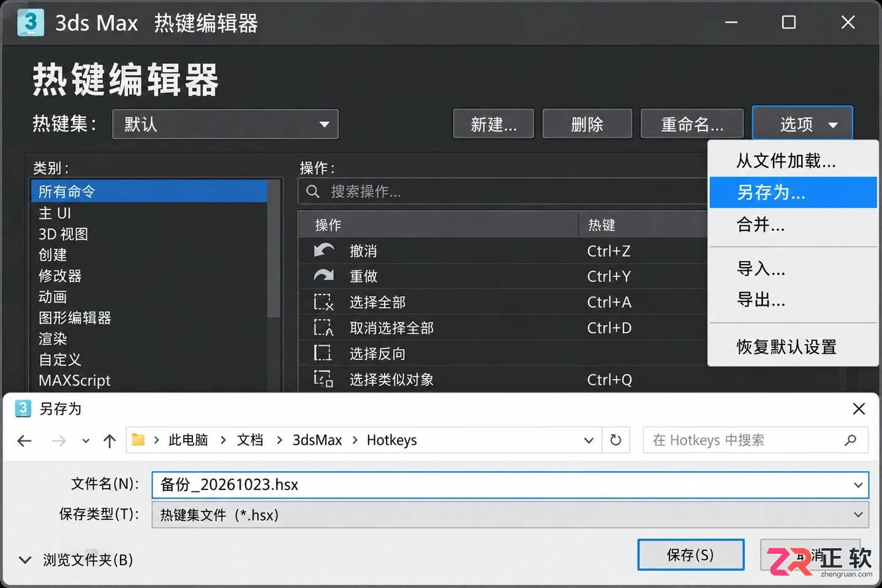
Task: Open the 文件名 dropdown arrow
Action: click(x=858, y=485)
